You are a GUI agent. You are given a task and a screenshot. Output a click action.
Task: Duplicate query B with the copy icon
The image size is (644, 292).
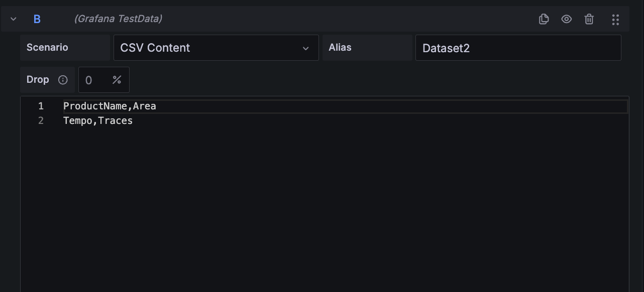[x=544, y=19]
